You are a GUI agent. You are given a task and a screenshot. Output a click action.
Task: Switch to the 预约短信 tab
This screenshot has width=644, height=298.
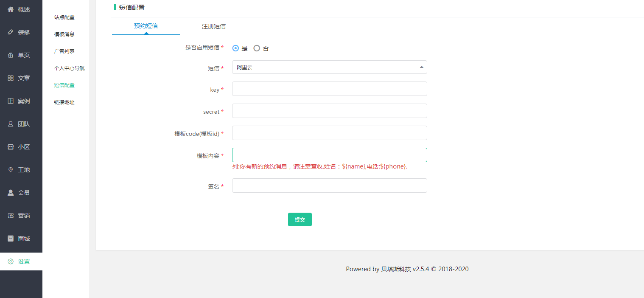coord(146,26)
